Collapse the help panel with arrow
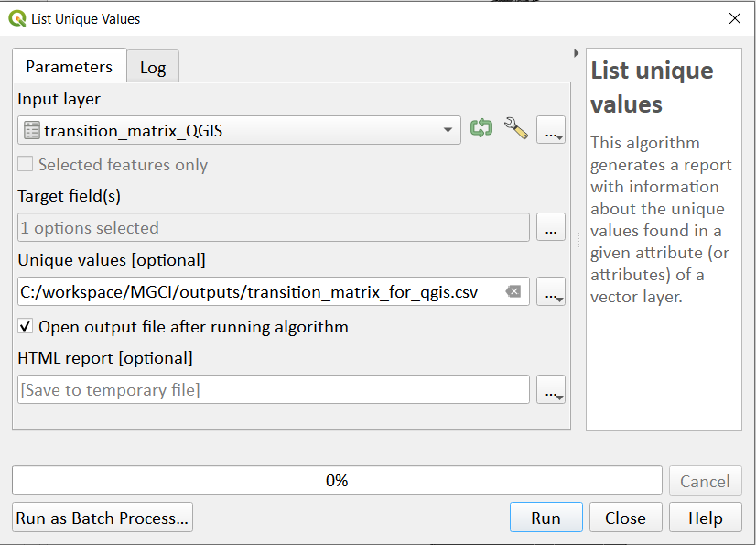Viewport: 756px width, 545px height. pyautogui.click(x=577, y=53)
